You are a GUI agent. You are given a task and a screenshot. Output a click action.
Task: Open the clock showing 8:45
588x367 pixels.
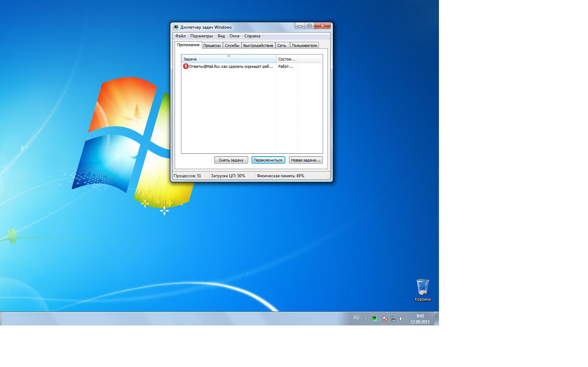420,319
